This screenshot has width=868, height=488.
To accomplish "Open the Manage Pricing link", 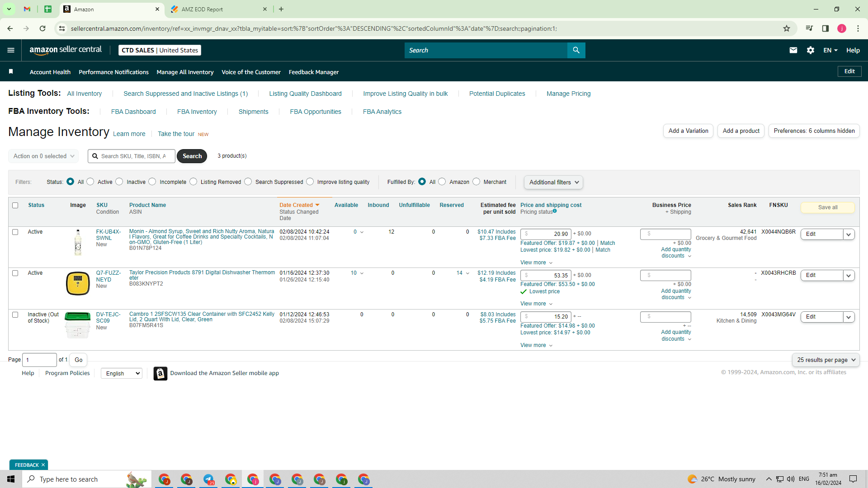I will [568, 94].
